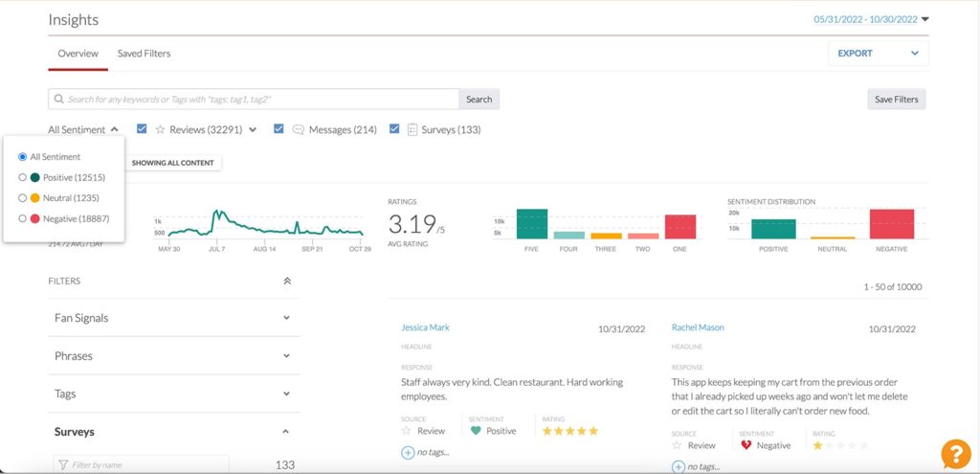
Task: Click the FOUR ratings bar
Action: 569,236
